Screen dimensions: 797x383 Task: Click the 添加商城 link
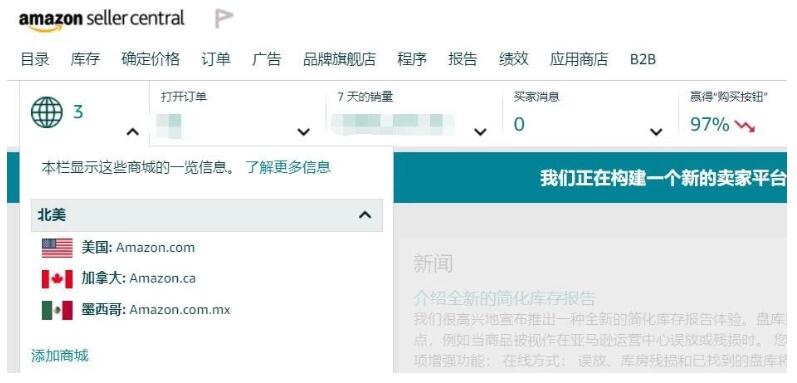pyautogui.click(x=59, y=356)
